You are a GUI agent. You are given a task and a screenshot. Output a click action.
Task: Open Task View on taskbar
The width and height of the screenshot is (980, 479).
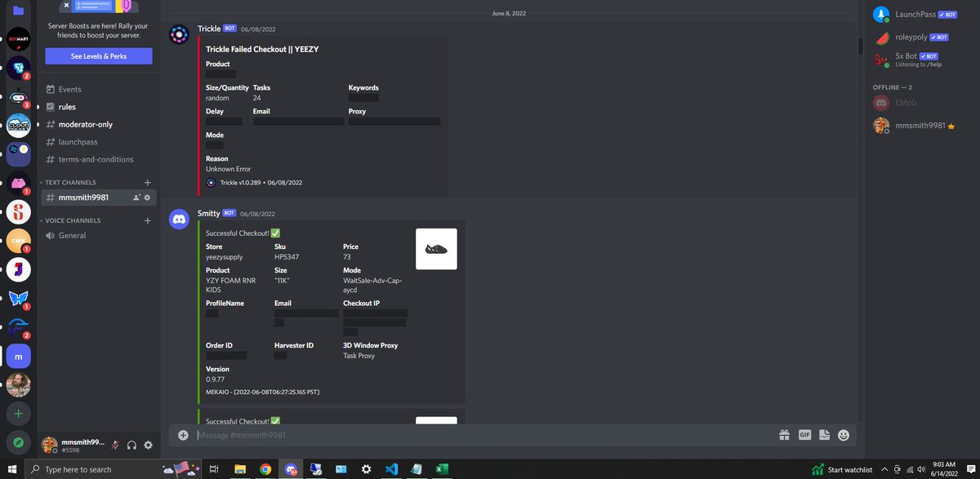pos(214,469)
